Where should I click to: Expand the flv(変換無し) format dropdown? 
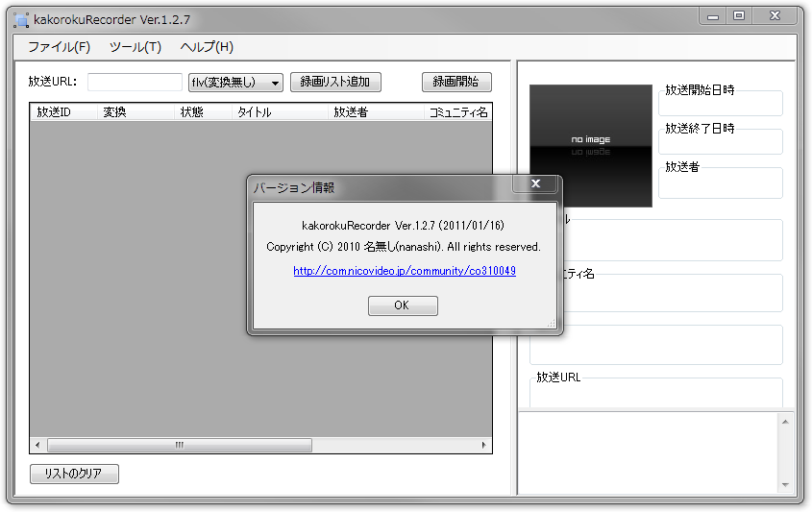point(235,82)
